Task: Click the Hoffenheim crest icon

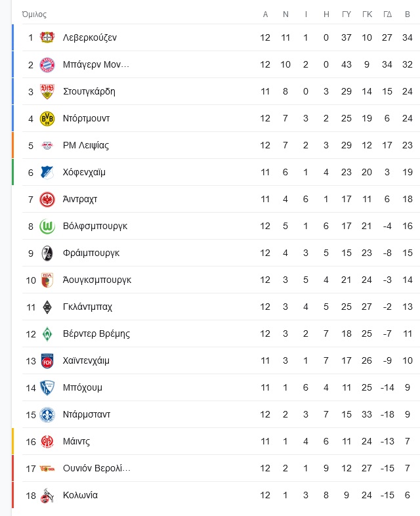Action: click(x=47, y=173)
